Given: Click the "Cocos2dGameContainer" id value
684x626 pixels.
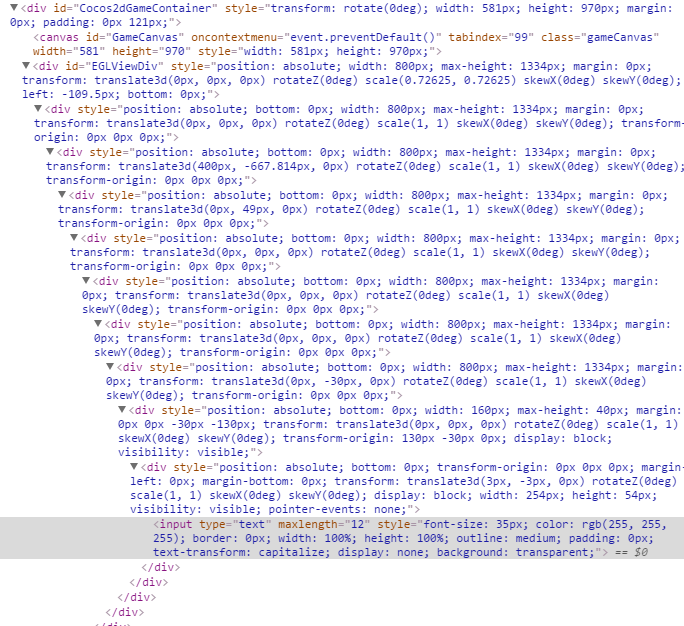Looking at the screenshot, I should tap(146, 8).
